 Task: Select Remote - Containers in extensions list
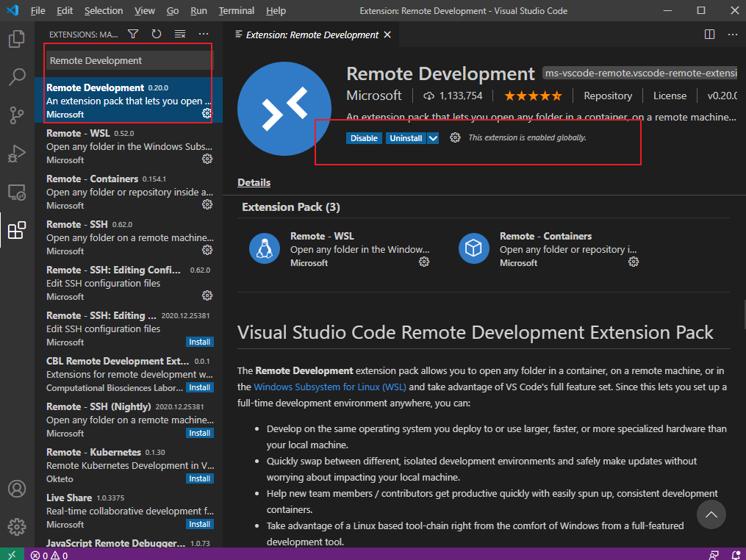[x=129, y=193]
